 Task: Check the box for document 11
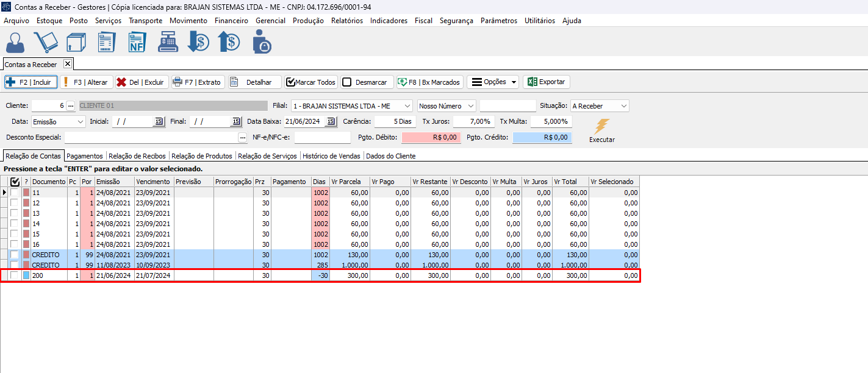click(x=14, y=193)
